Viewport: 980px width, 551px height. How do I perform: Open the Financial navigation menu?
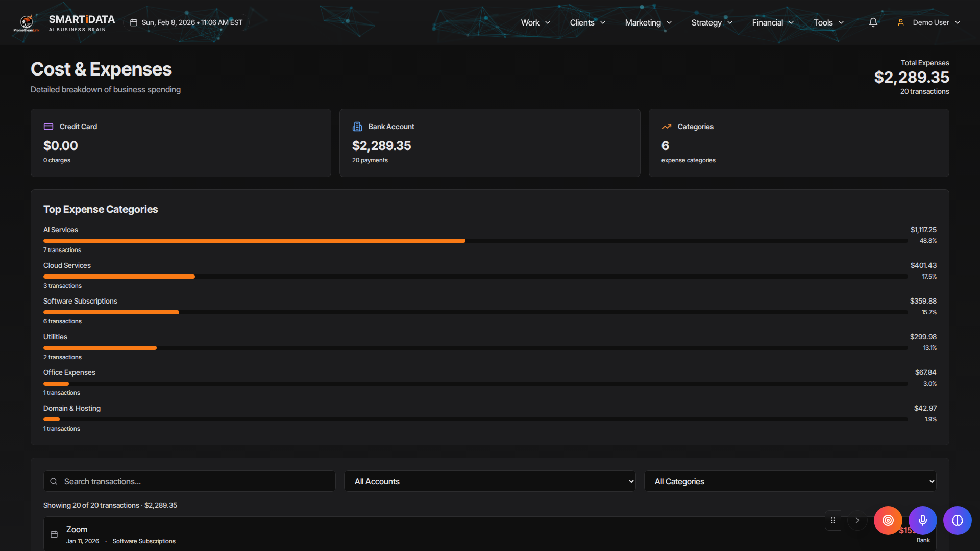point(772,22)
